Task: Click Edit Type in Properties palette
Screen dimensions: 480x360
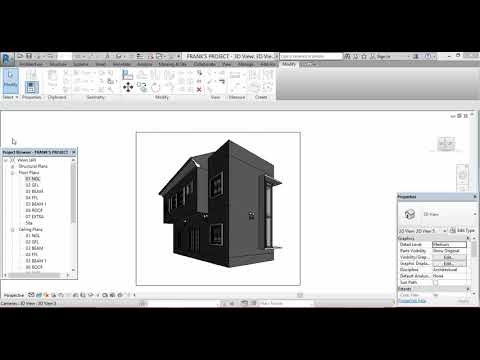Action: tap(462, 230)
